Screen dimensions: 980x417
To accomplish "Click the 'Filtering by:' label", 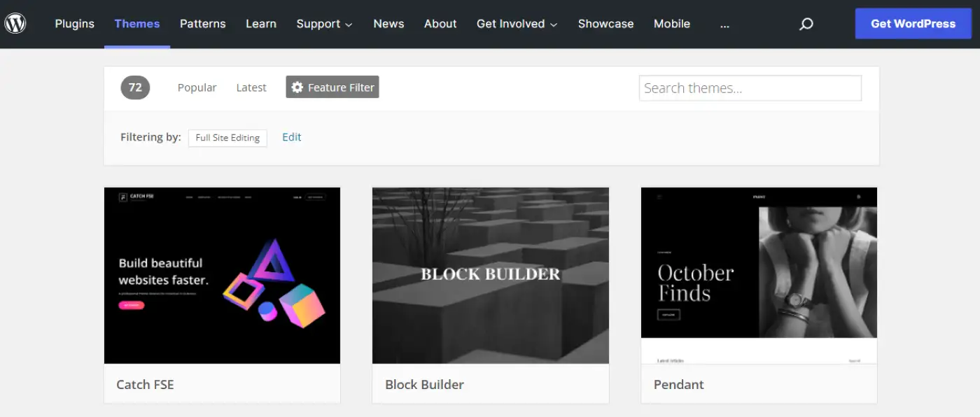I will point(150,137).
